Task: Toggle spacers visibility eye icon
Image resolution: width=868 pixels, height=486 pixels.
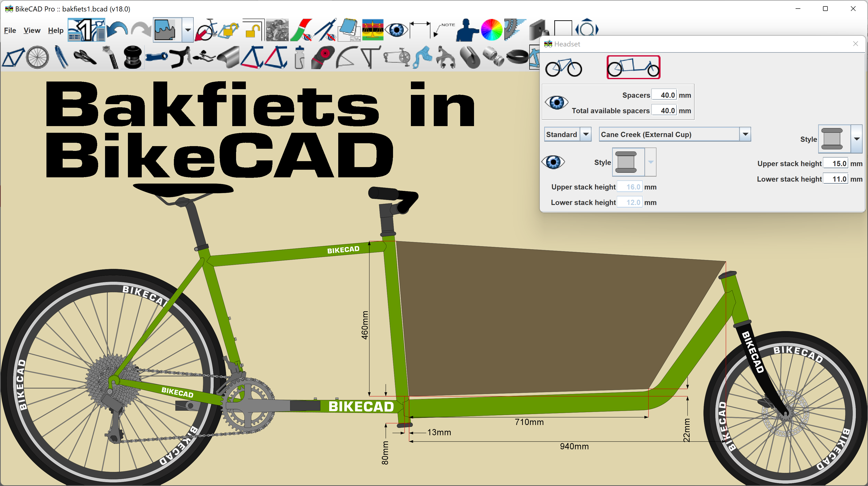Action: (x=557, y=102)
